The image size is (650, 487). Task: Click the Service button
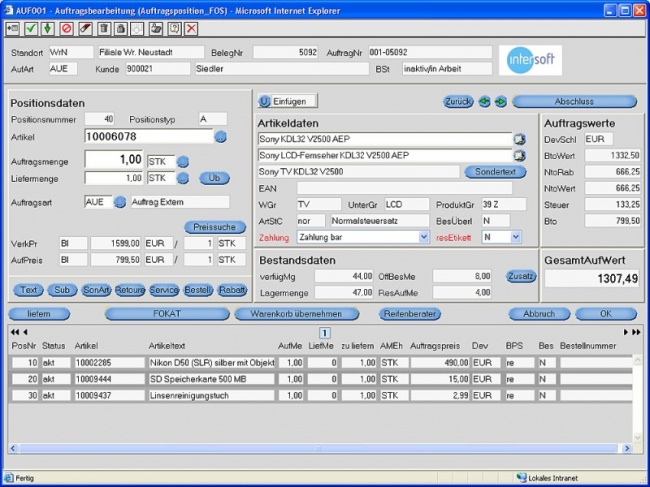(x=164, y=290)
